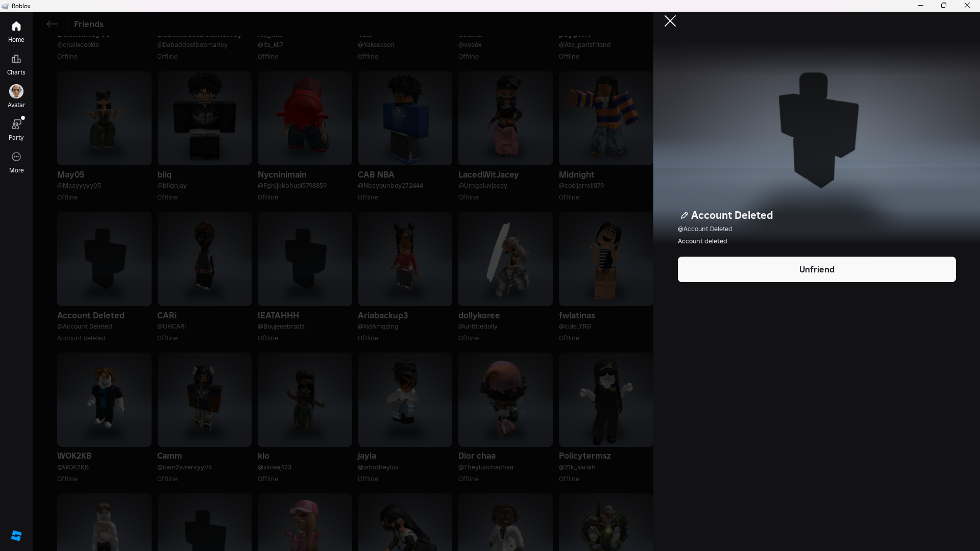The height and width of the screenshot is (551, 980).
Task: Close the friend profile side panel
Action: pos(670,21)
